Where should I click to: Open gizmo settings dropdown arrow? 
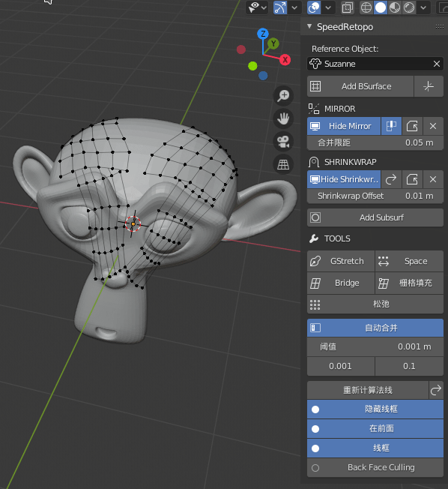click(294, 7)
